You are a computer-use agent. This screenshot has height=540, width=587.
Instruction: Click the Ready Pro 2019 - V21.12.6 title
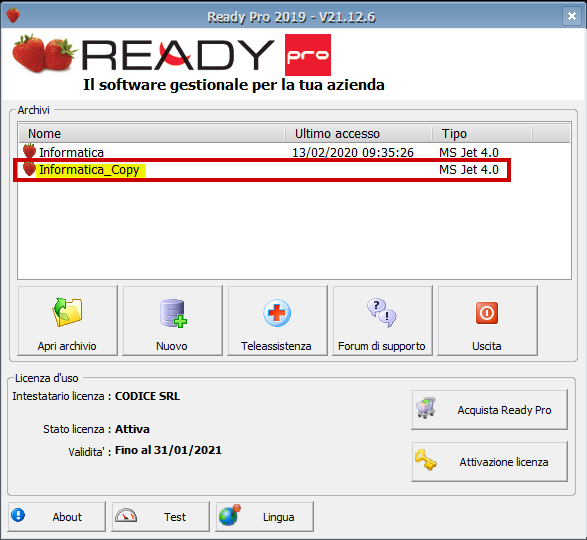point(291,17)
